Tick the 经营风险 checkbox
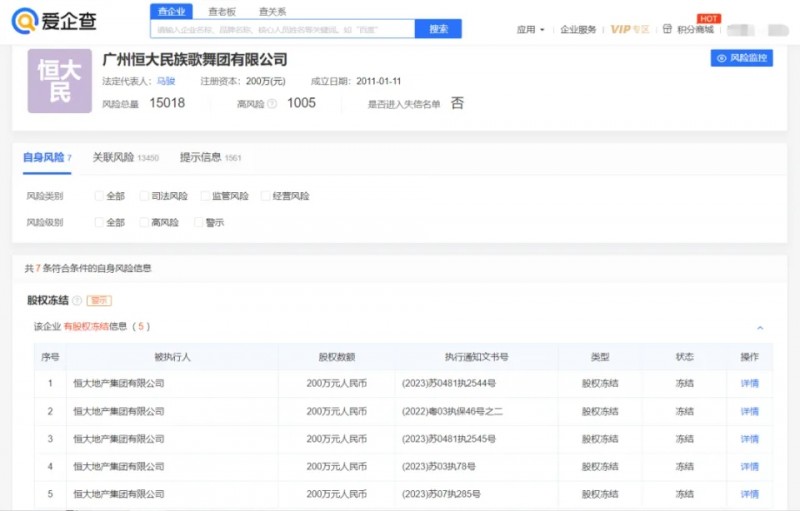 point(266,196)
